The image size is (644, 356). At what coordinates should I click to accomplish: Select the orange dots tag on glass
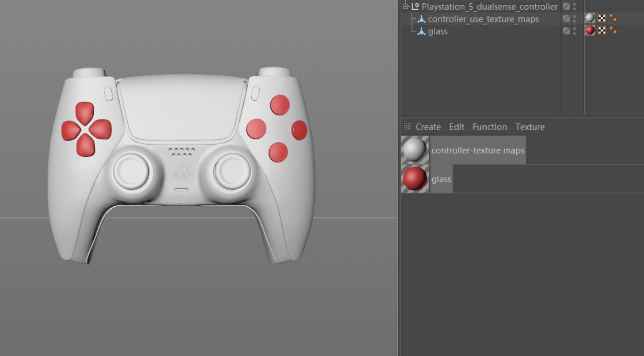click(x=613, y=31)
